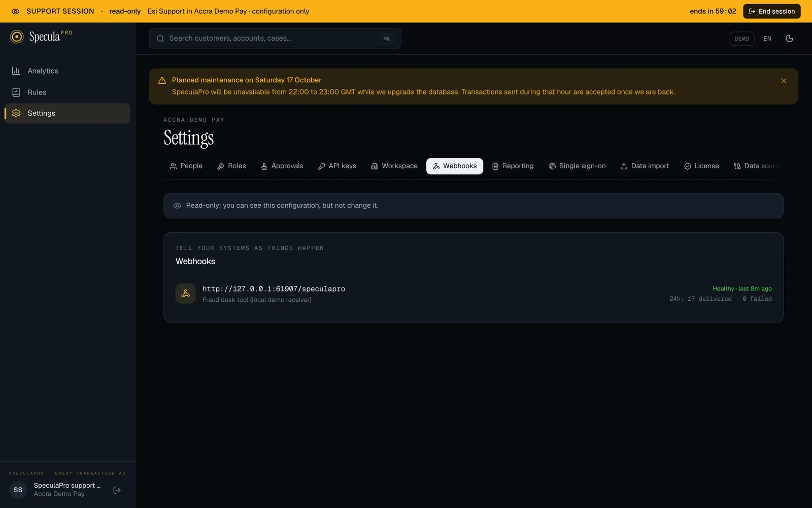Toggle dark mode moon icon
Image resolution: width=812 pixels, height=508 pixels.
(x=789, y=39)
